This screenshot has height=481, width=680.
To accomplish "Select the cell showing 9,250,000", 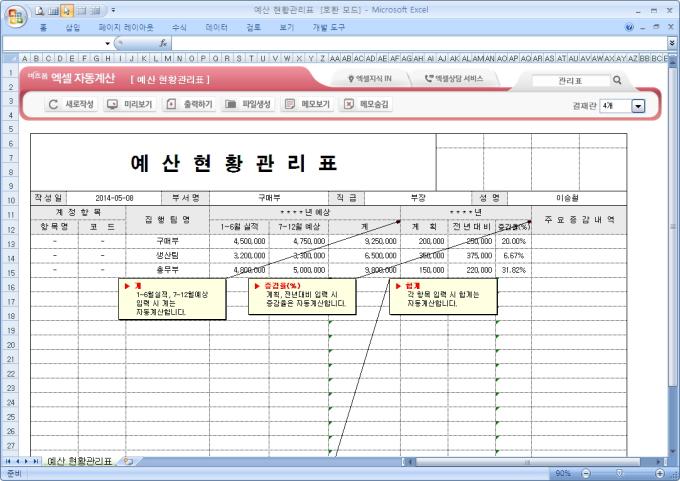I will tap(365, 241).
